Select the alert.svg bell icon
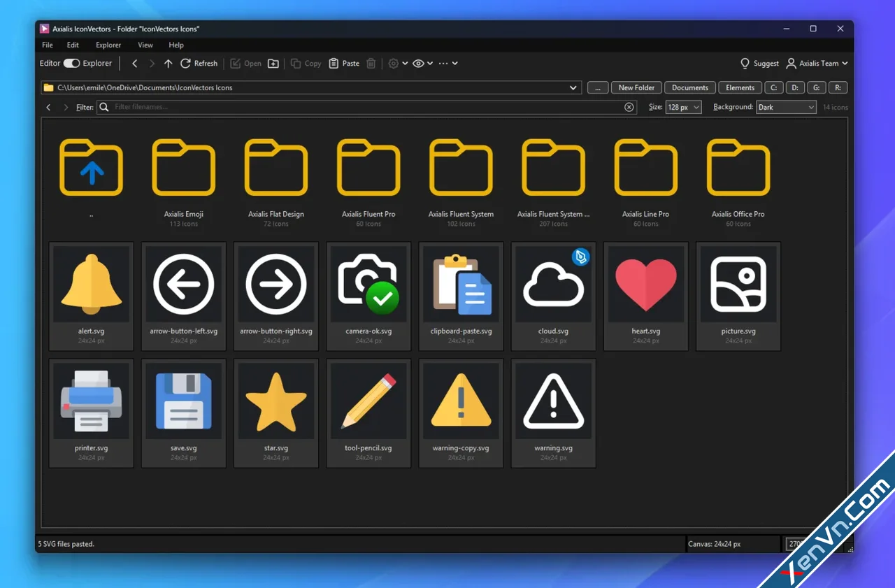The image size is (895, 588). [92, 296]
